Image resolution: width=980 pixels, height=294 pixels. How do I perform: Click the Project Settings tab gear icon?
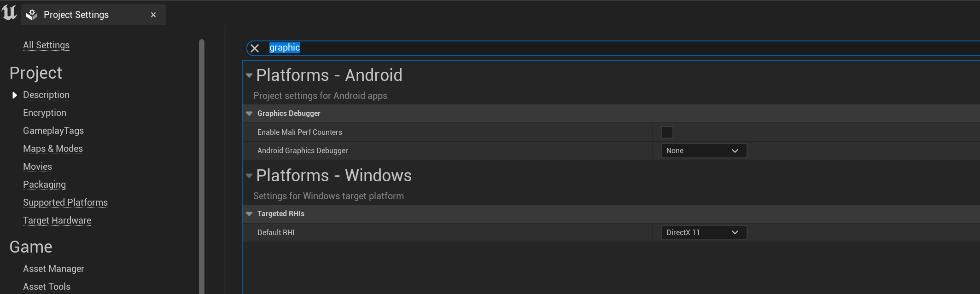(x=32, y=15)
